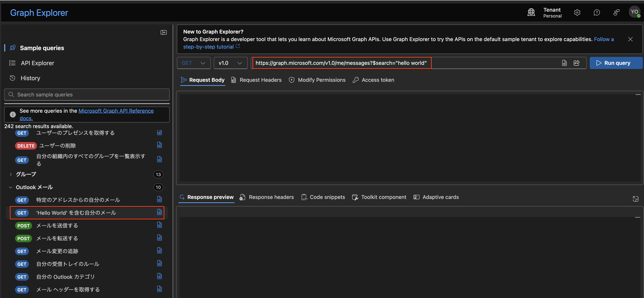The image size is (644, 298).
Task: Open the v1.0 version dropdown
Action: tap(231, 63)
